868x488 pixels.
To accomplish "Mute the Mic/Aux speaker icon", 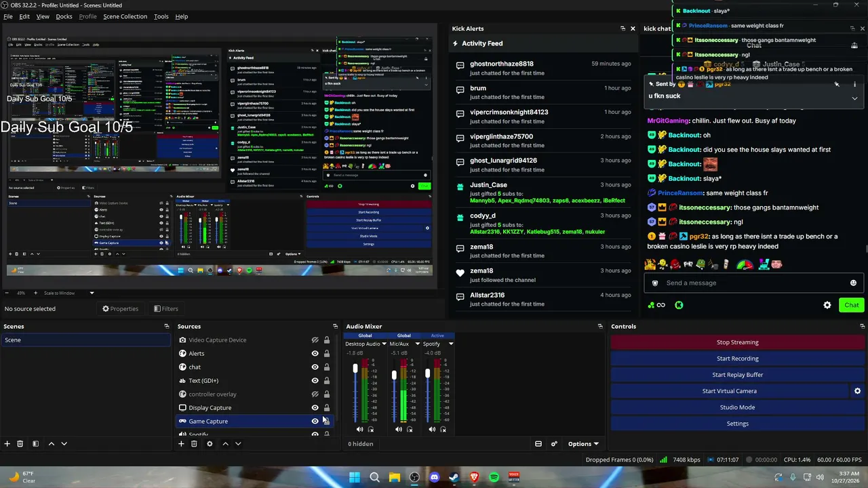I will [x=399, y=429].
